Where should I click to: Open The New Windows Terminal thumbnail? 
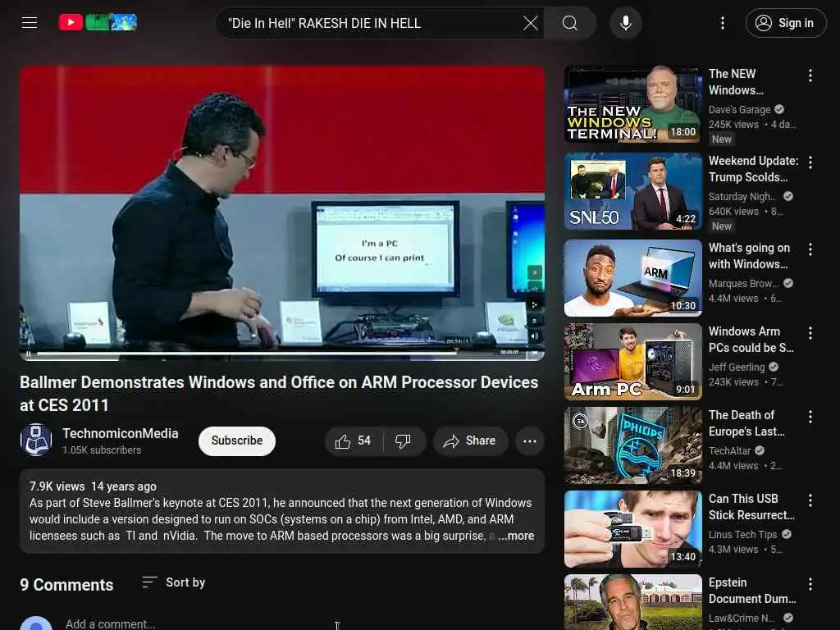click(632, 104)
